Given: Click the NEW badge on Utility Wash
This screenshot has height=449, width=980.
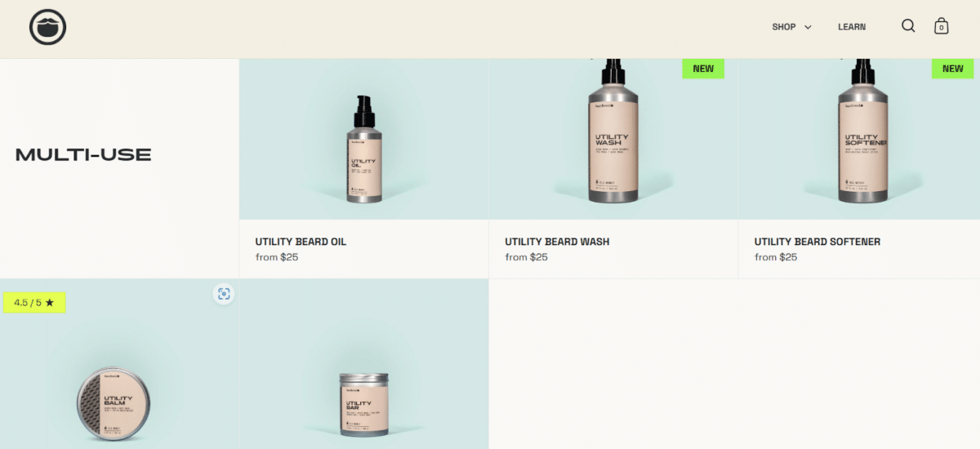Looking at the screenshot, I should pyautogui.click(x=703, y=69).
